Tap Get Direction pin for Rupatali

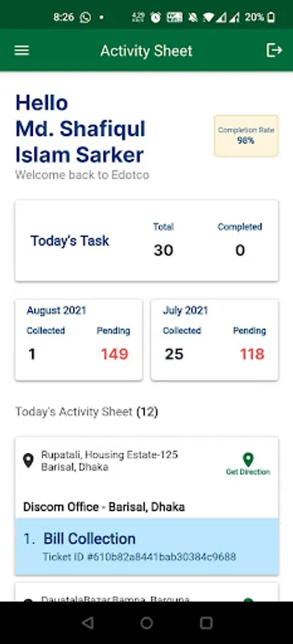click(x=248, y=464)
